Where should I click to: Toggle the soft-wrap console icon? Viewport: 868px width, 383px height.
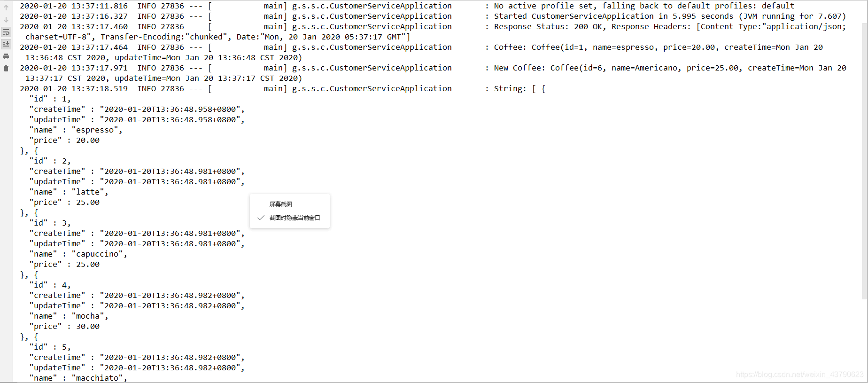[x=6, y=32]
